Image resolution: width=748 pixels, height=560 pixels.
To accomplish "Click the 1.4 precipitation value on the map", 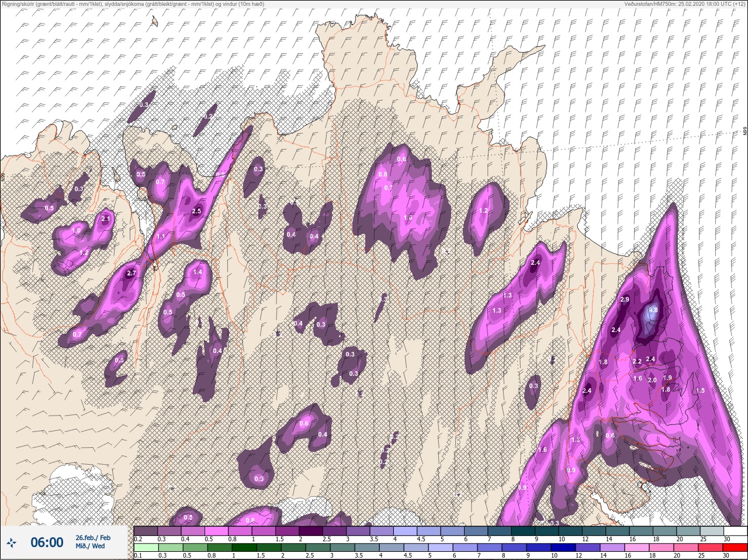I will 198,272.
